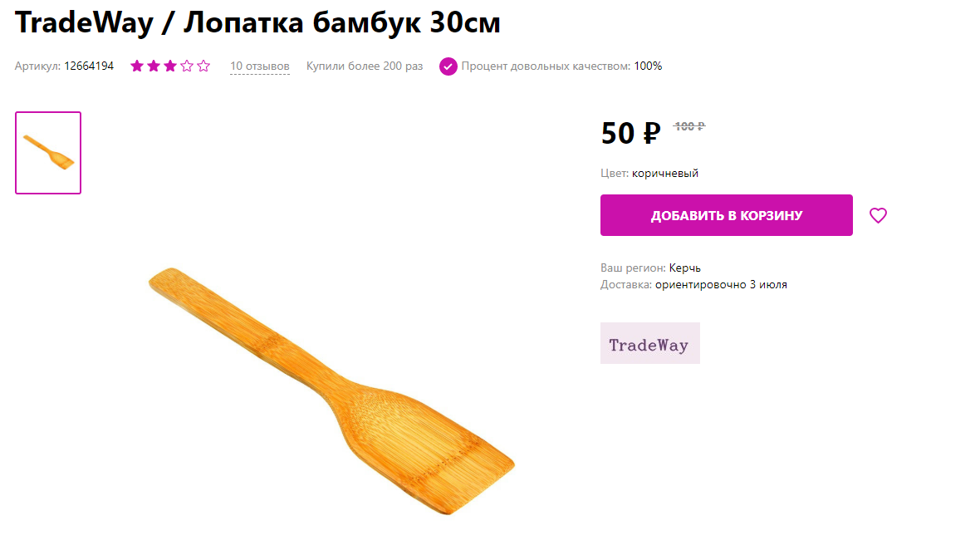Click the fifth empty rating star
Screen dimensions: 980x555
pos(203,66)
